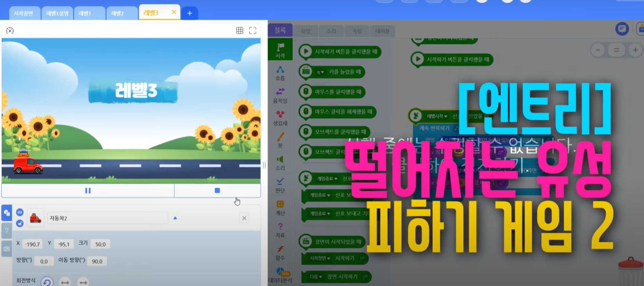Viewport: 644px width, 286px height.
Task: Toggle the stage coordinate grid
Action: pos(240,30)
